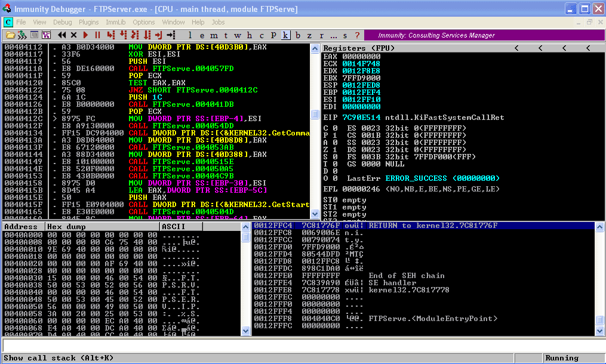The height and width of the screenshot is (364, 606).
Task: Click the Address column header in dump
Action: (23, 227)
